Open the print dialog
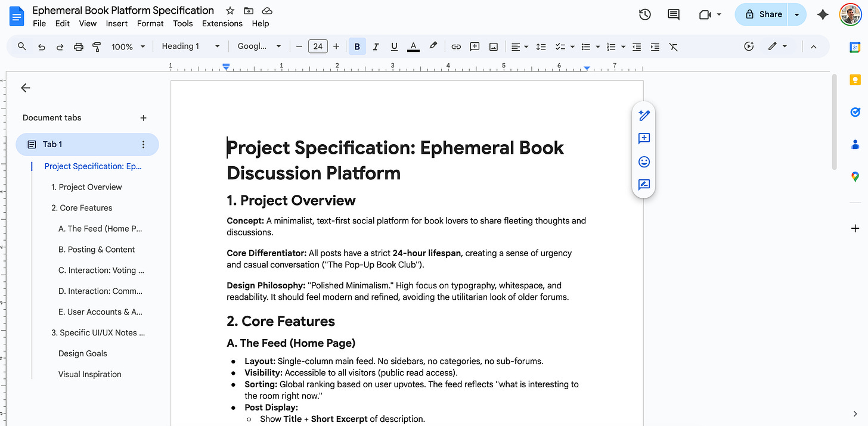 click(78, 46)
